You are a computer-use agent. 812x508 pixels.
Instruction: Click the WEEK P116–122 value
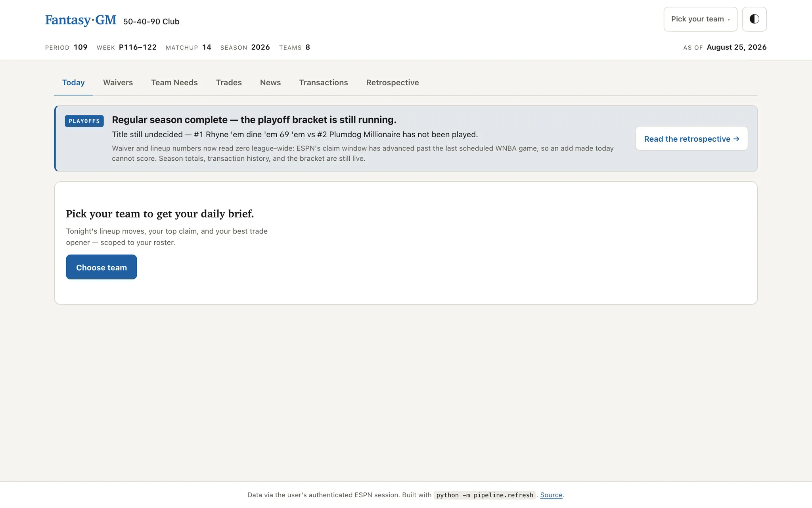click(138, 47)
